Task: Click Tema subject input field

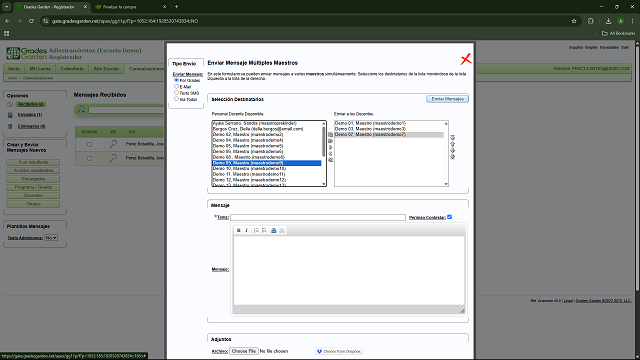Action: [318, 218]
